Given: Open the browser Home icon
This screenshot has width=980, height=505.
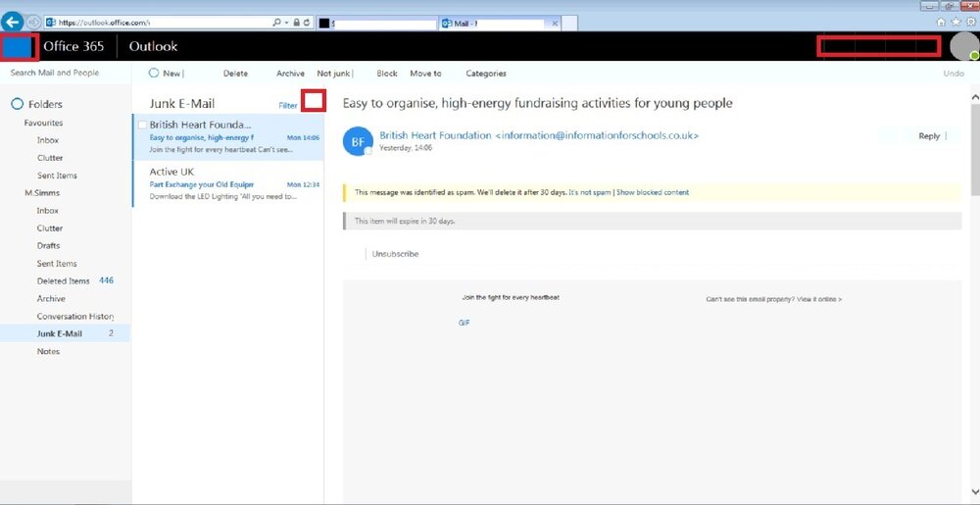Looking at the screenshot, I should pyautogui.click(x=941, y=22).
